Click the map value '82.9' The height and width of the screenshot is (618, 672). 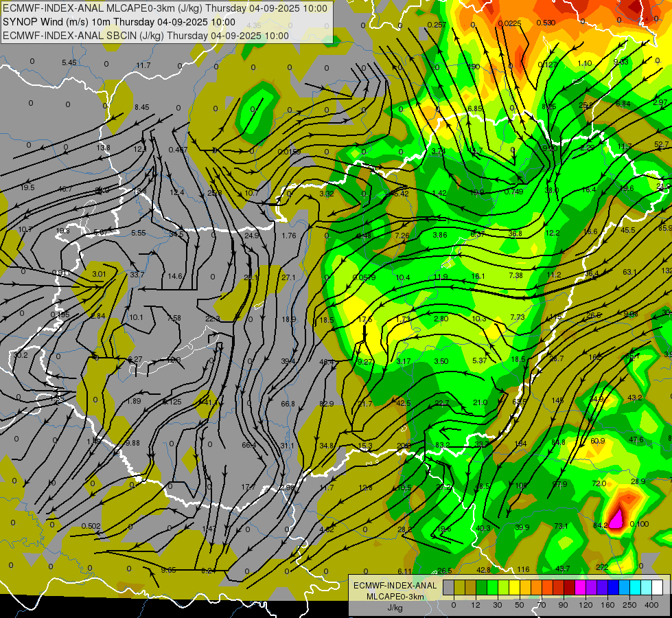pyautogui.click(x=327, y=404)
